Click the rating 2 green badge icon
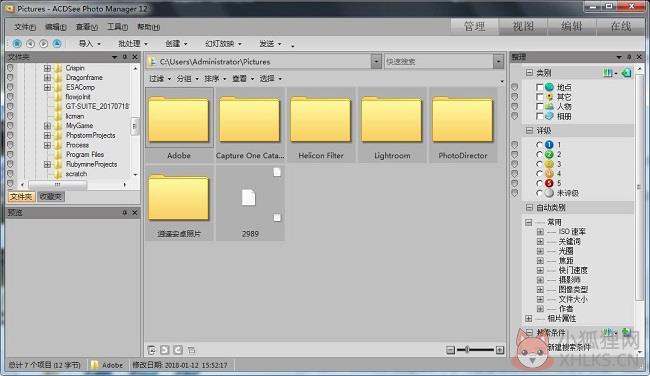 (x=549, y=154)
